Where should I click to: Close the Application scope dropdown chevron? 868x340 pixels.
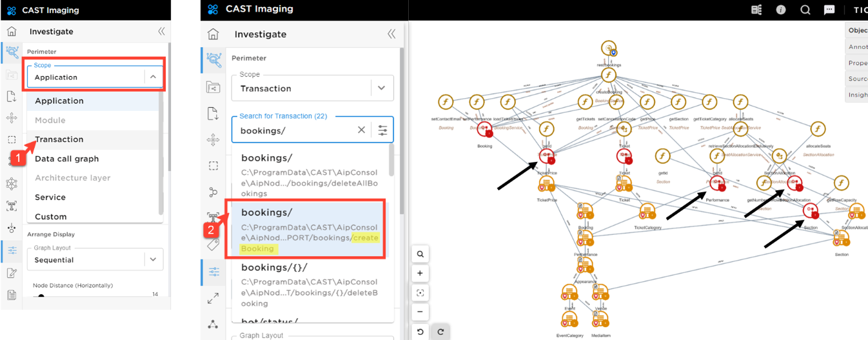click(153, 77)
